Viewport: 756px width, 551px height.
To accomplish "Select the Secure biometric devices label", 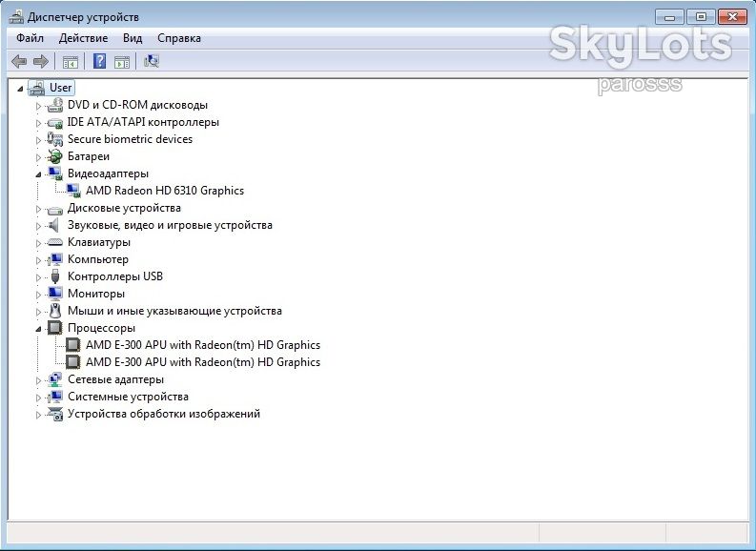I will tap(131, 139).
